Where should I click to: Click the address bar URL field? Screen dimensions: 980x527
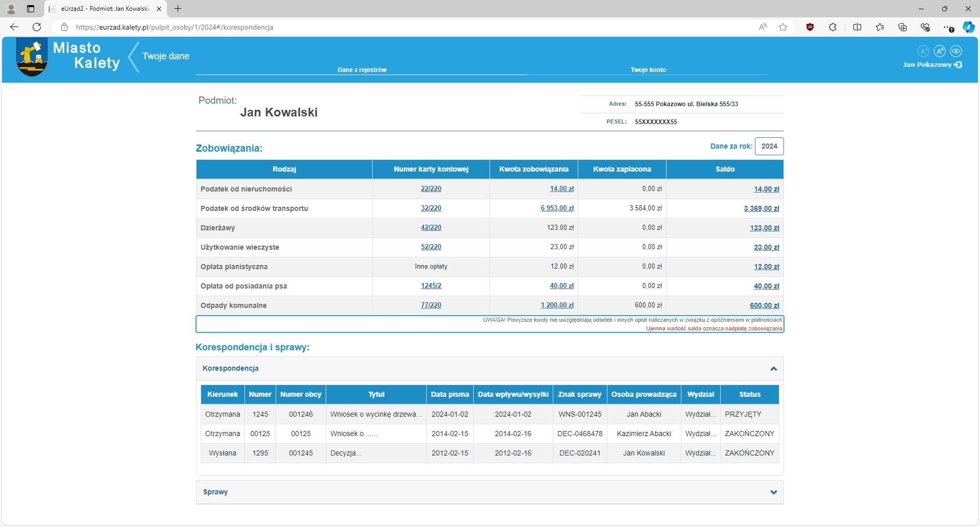coord(408,27)
